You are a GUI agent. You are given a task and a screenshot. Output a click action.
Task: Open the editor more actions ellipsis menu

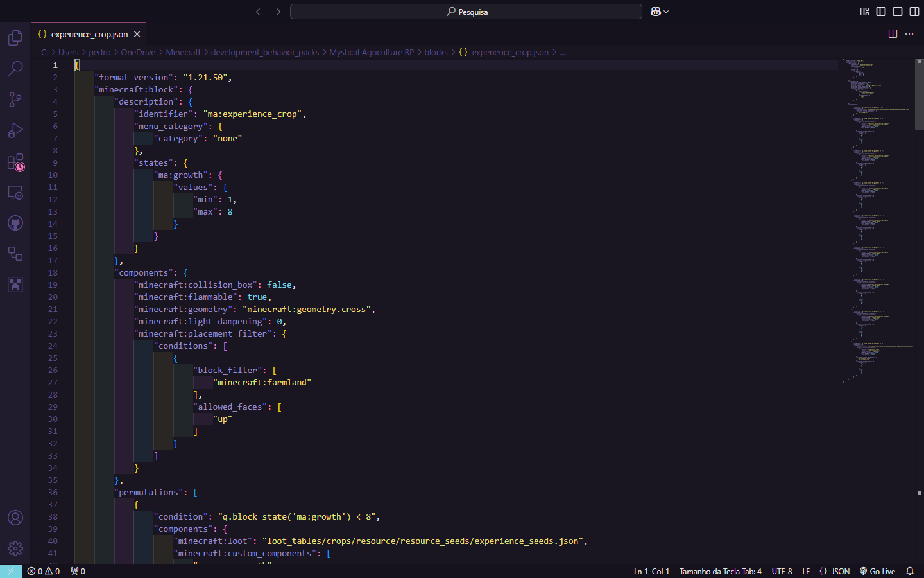click(x=909, y=34)
